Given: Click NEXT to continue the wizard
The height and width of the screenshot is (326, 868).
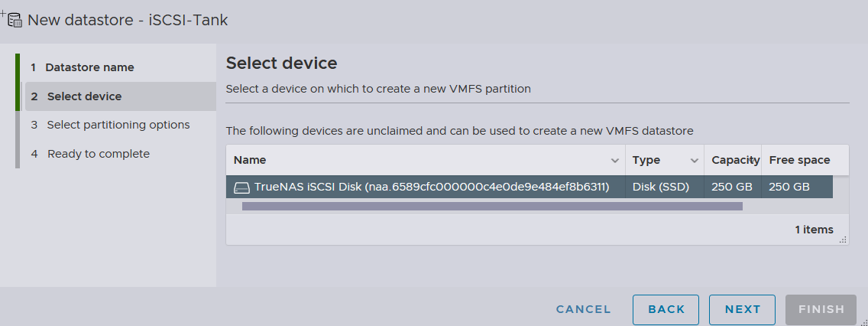Looking at the screenshot, I should coord(743,309).
